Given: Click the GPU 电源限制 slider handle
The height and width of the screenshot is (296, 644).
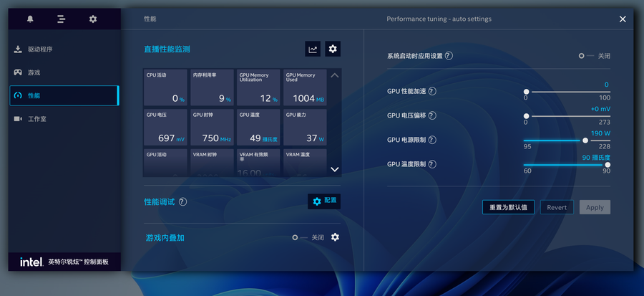Looking at the screenshot, I should pyautogui.click(x=585, y=140).
